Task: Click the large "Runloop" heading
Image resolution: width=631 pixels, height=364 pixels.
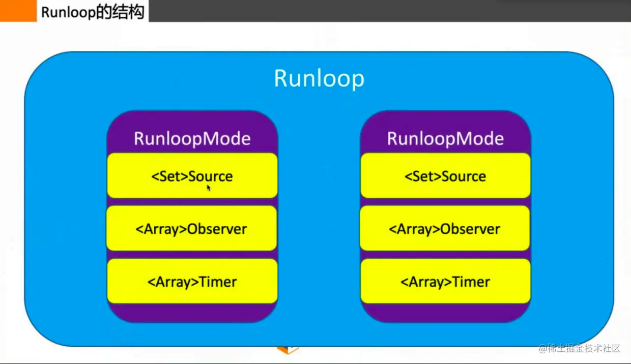Action: 319,79
